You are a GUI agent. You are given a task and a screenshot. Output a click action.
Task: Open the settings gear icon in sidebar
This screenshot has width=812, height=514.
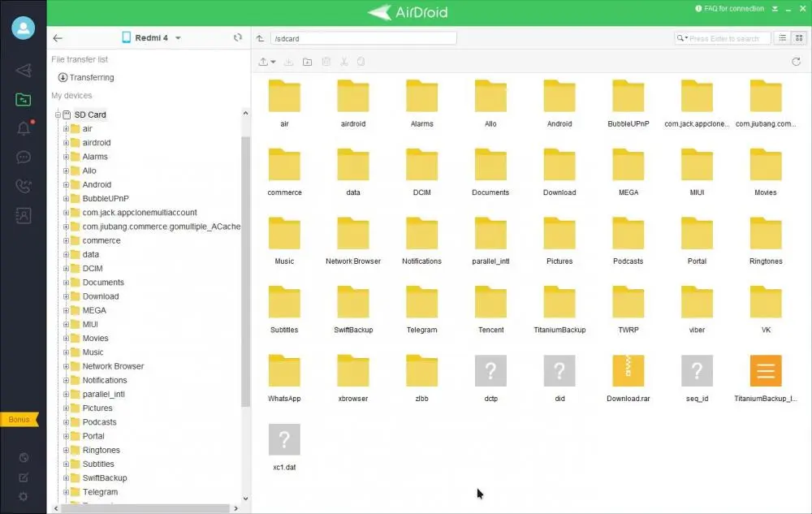point(24,496)
